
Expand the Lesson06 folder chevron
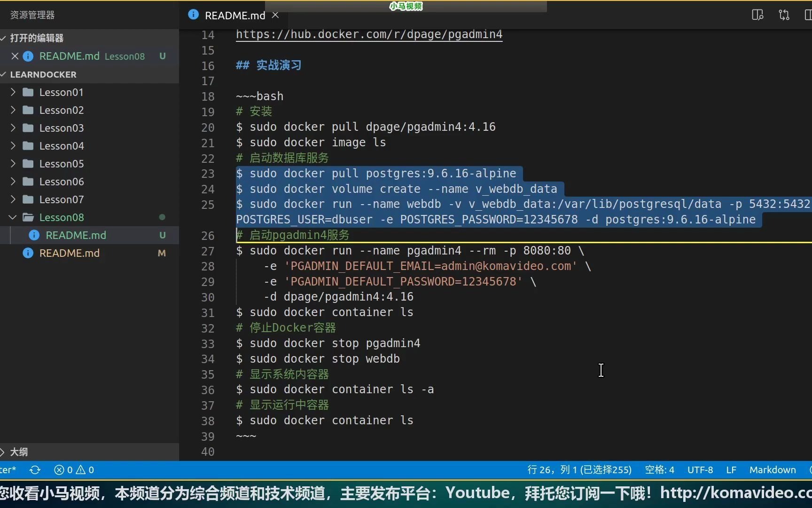tap(13, 182)
